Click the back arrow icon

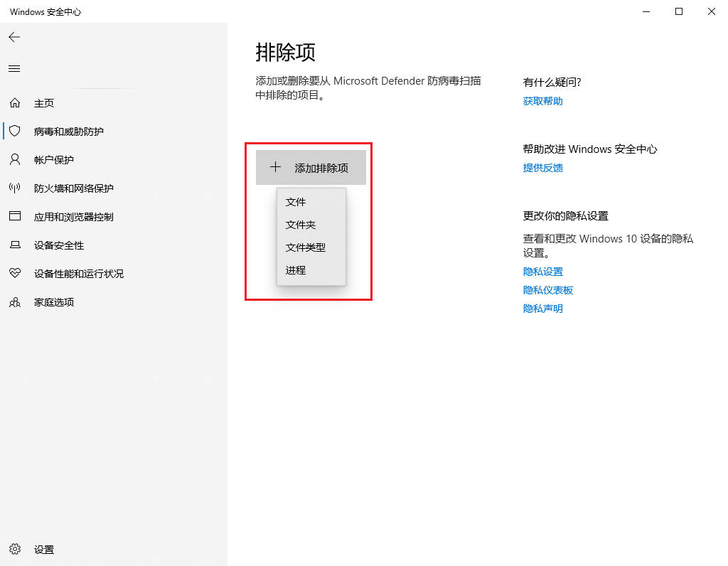pyautogui.click(x=14, y=37)
